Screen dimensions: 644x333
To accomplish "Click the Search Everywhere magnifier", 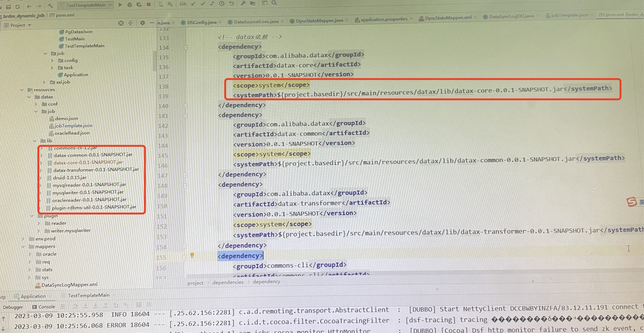I will 274,3.
